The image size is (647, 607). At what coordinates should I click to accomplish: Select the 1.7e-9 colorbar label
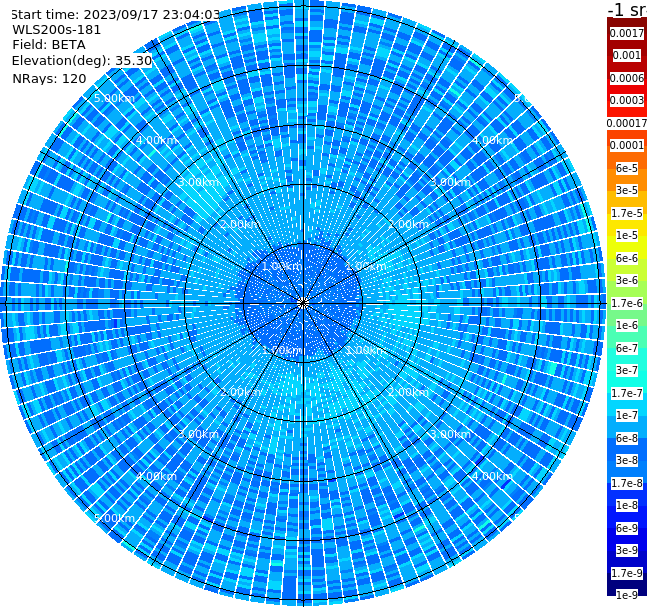pos(627,573)
